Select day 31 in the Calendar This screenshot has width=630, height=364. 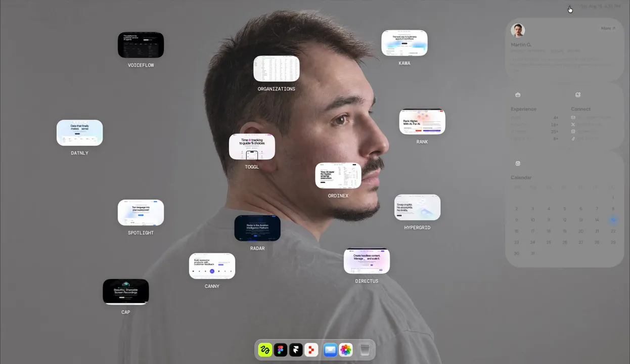coord(532,253)
